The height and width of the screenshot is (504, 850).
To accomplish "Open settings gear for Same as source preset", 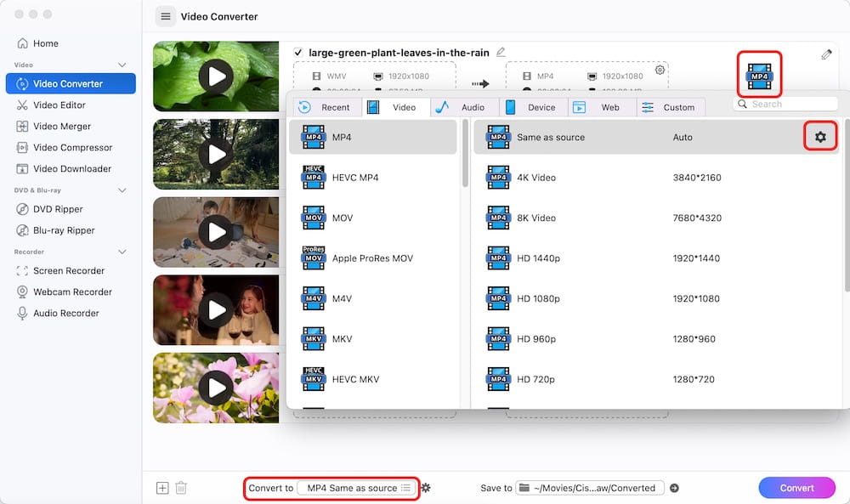I will (820, 137).
